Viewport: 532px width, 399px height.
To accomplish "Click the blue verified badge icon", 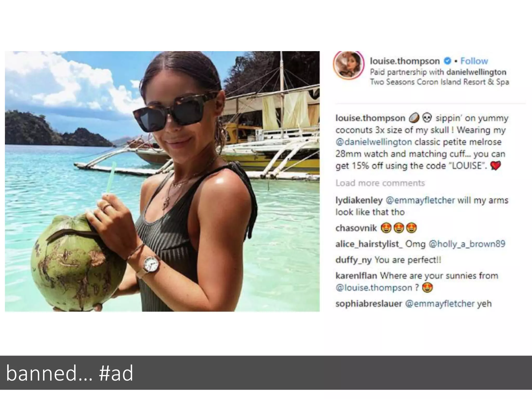I will [x=447, y=61].
